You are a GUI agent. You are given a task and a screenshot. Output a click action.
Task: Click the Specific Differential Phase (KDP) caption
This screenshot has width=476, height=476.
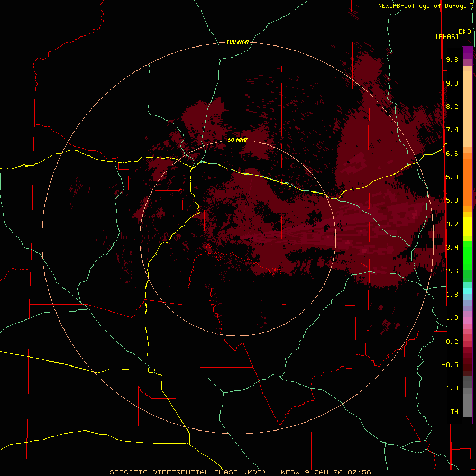(188, 472)
